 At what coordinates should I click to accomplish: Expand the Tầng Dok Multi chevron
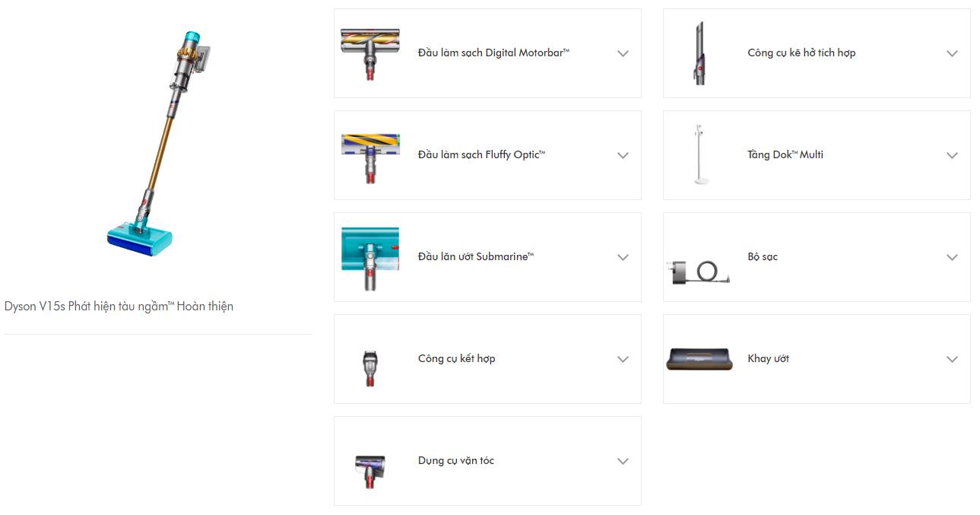952,155
